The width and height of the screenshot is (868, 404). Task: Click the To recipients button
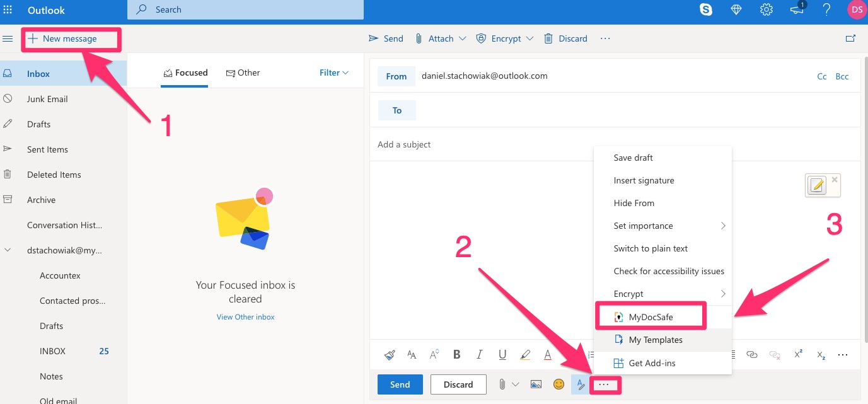(396, 110)
